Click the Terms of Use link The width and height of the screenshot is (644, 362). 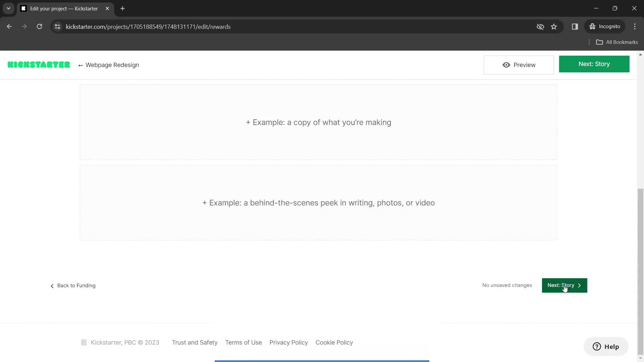pos(244,342)
